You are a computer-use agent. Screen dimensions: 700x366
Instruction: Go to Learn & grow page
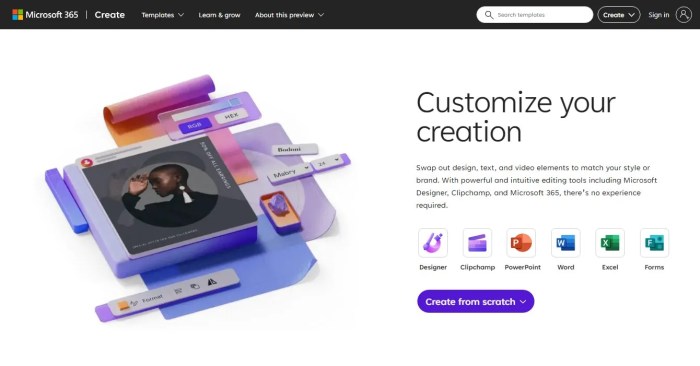pyautogui.click(x=219, y=15)
